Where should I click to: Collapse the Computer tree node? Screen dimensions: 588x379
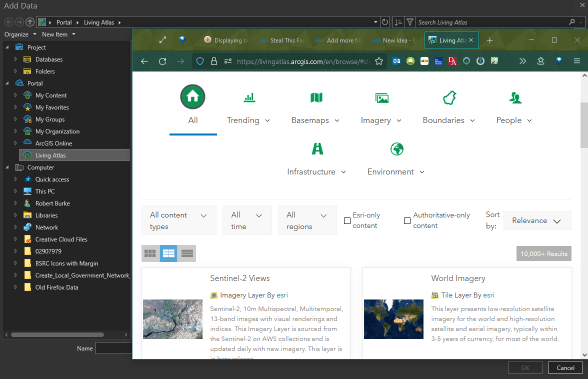tap(7, 167)
